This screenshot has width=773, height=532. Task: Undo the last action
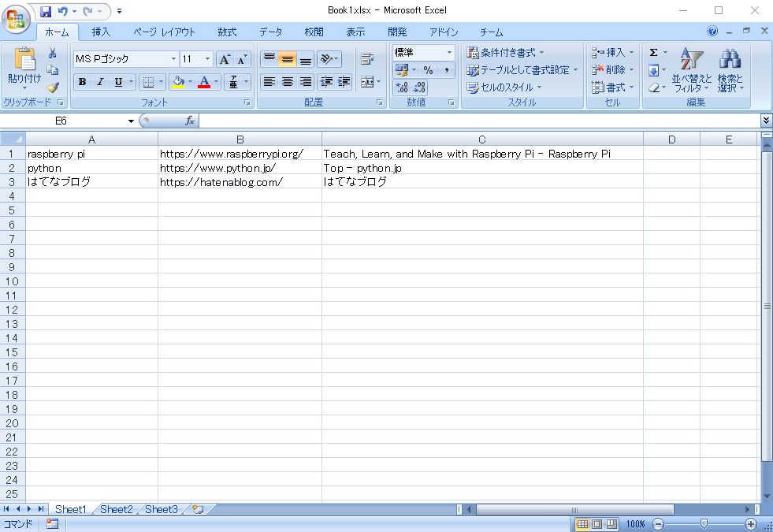pos(63,11)
